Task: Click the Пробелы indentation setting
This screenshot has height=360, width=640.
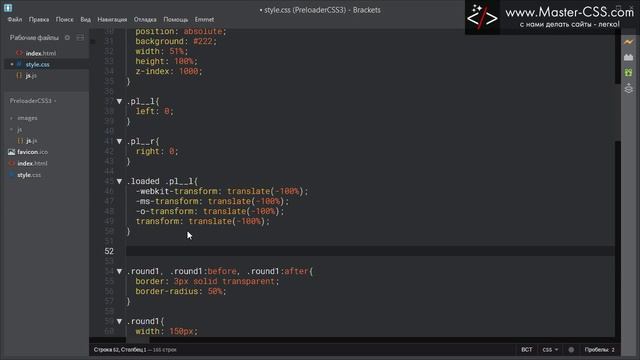Action: [x=599, y=350]
